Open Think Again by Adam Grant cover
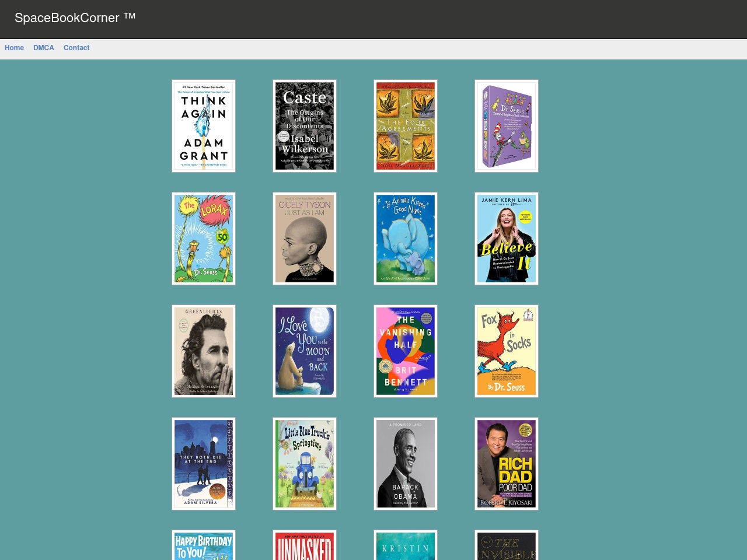This screenshot has width=747, height=560. pos(204,126)
